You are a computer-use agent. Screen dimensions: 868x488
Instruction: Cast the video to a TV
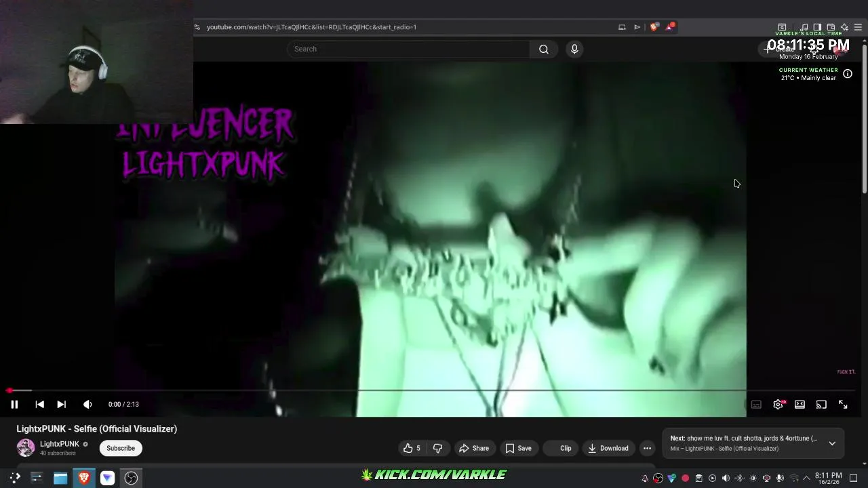821,405
